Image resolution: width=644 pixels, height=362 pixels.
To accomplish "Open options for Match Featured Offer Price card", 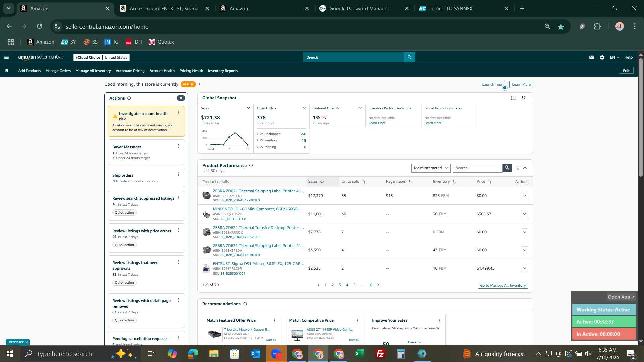I will (x=274, y=321).
